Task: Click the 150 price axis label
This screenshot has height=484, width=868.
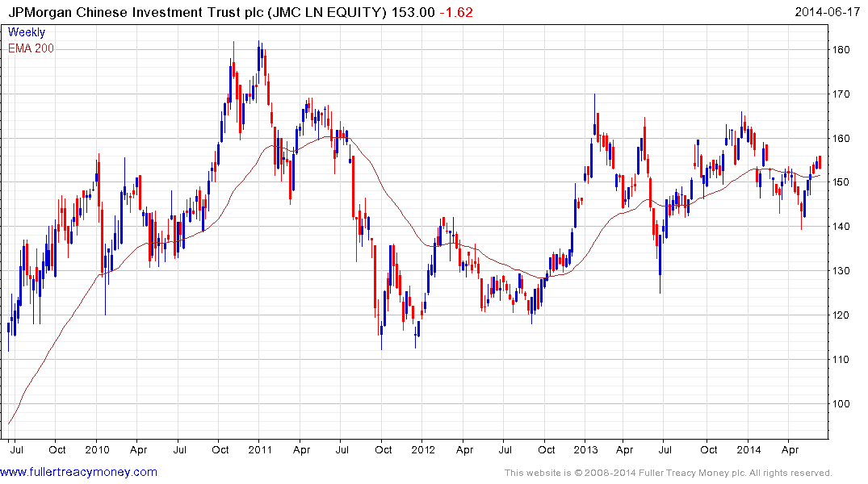Action: [x=841, y=182]
